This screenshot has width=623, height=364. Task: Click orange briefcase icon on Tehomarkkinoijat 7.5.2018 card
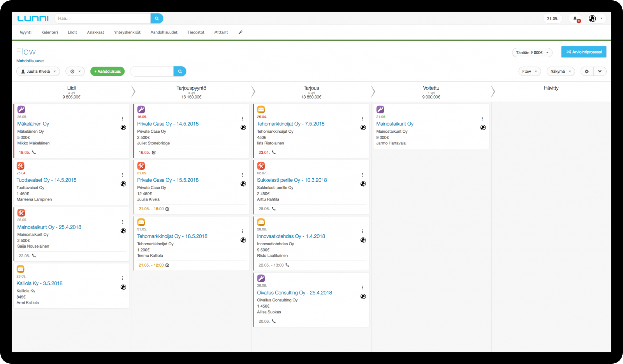tap(261, 109)
